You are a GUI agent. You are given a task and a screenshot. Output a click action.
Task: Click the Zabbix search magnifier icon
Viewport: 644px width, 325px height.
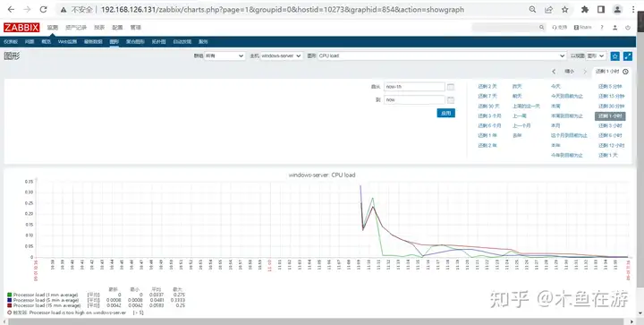(x=541, y=28)
